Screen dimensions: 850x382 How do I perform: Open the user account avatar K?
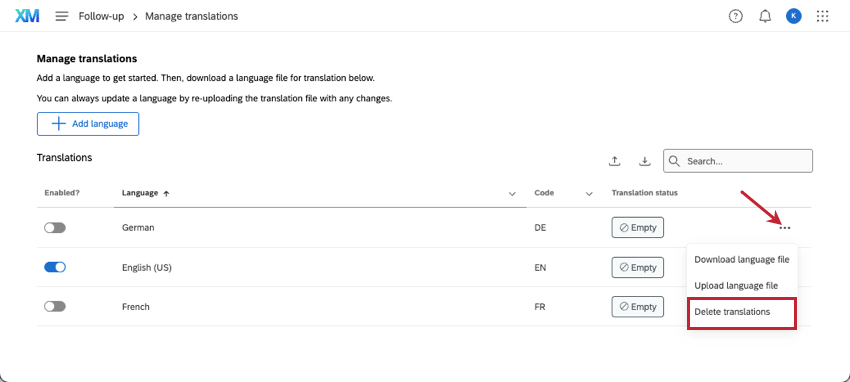(x=794, y=16)
